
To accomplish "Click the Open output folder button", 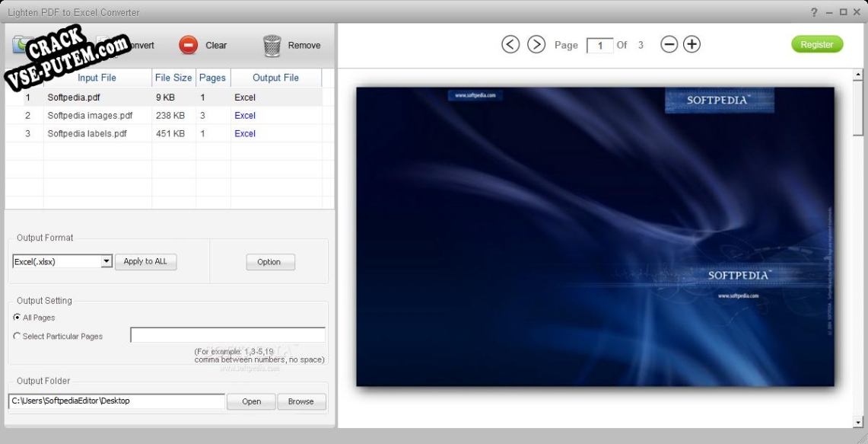I will (251, 401).
